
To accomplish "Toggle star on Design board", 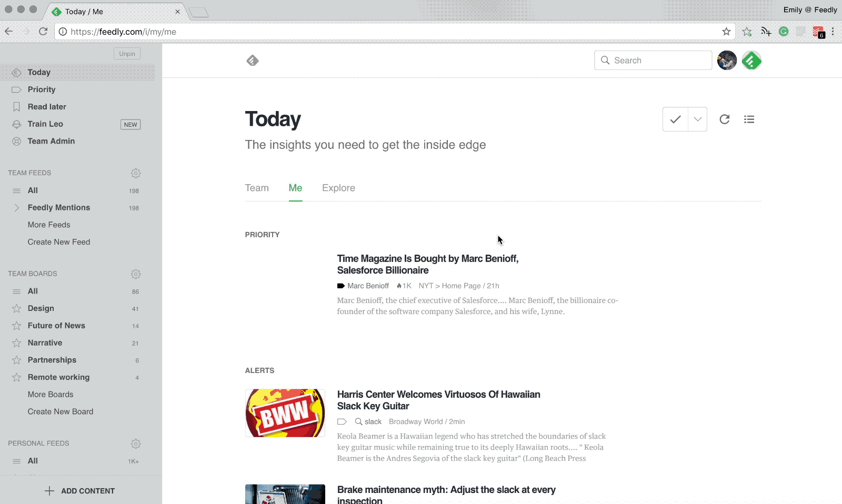I will (17, 309).
